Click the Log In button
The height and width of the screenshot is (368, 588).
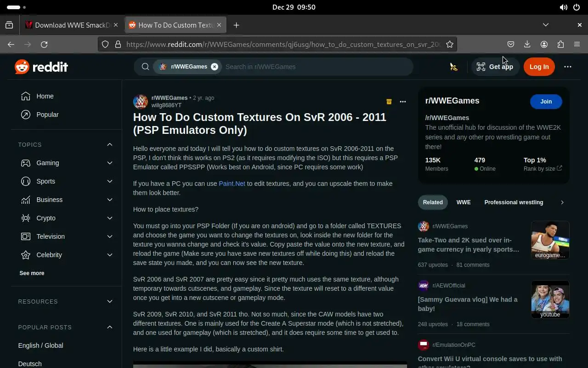pyautogui.click(x=539, y=67)
